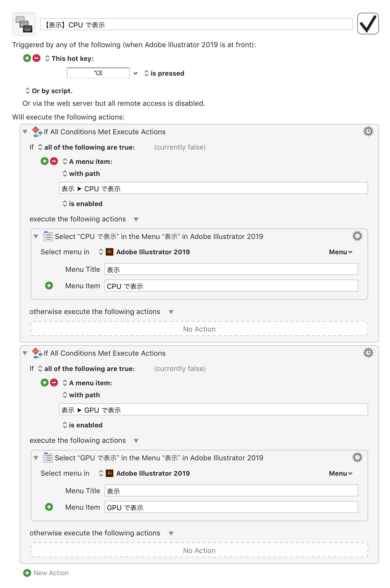This screenshot has width=390, height=588.
Task: Add a new hot key trigger with the green plus
Action: click(27, 58)
